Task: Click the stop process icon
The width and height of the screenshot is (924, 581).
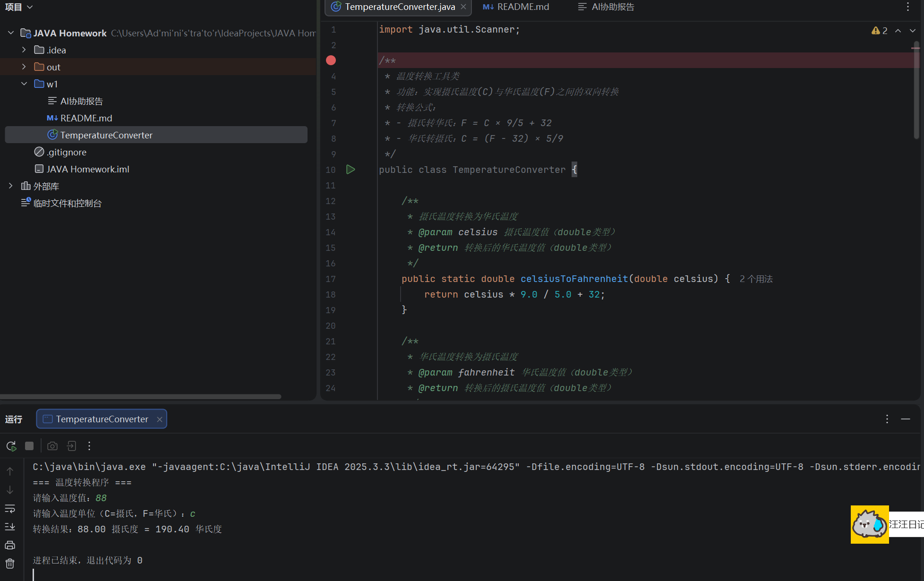Action: (x=29, y=446)
